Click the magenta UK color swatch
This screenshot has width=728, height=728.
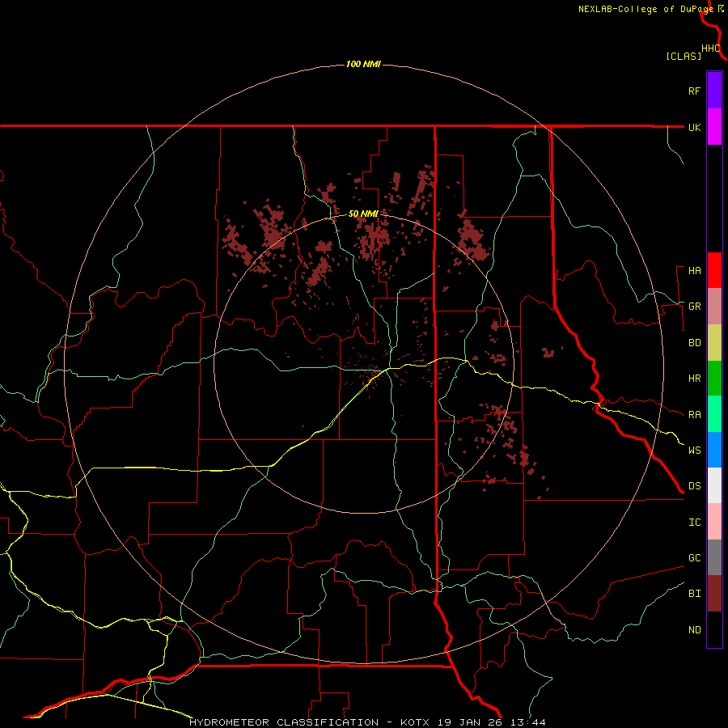[x=714, y=127]
